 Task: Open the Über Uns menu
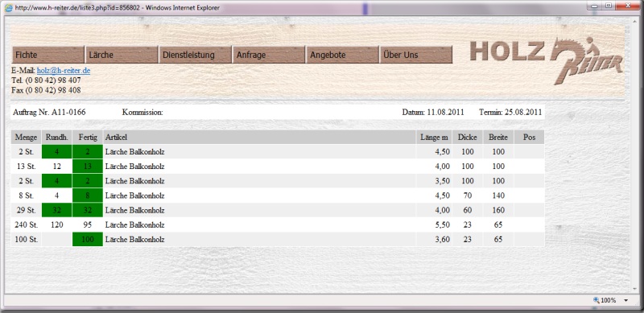415,55
